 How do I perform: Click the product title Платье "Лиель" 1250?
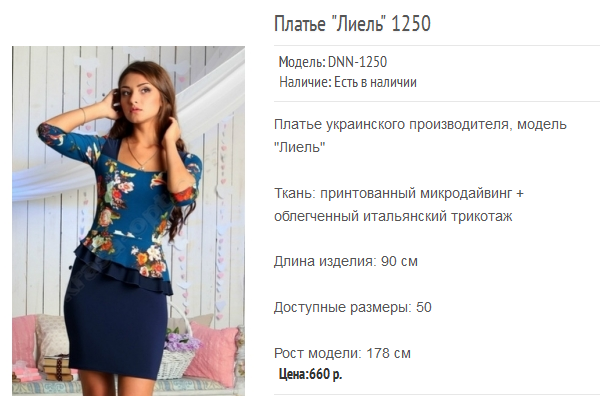[352, 24]
